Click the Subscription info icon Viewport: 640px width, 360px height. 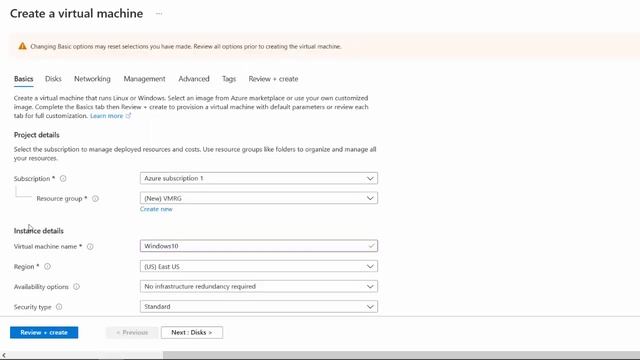pyautogui.click(x=63, y=178)
